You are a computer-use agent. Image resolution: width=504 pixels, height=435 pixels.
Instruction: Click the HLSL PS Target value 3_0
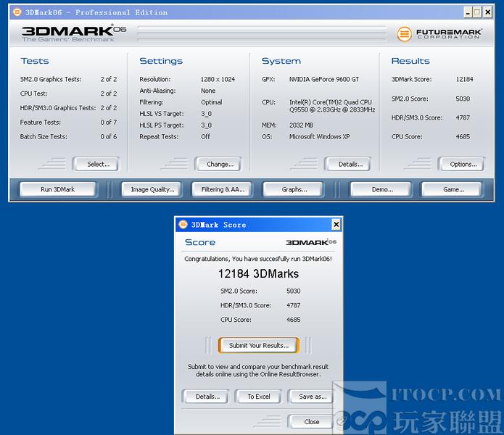click(207, 125)
